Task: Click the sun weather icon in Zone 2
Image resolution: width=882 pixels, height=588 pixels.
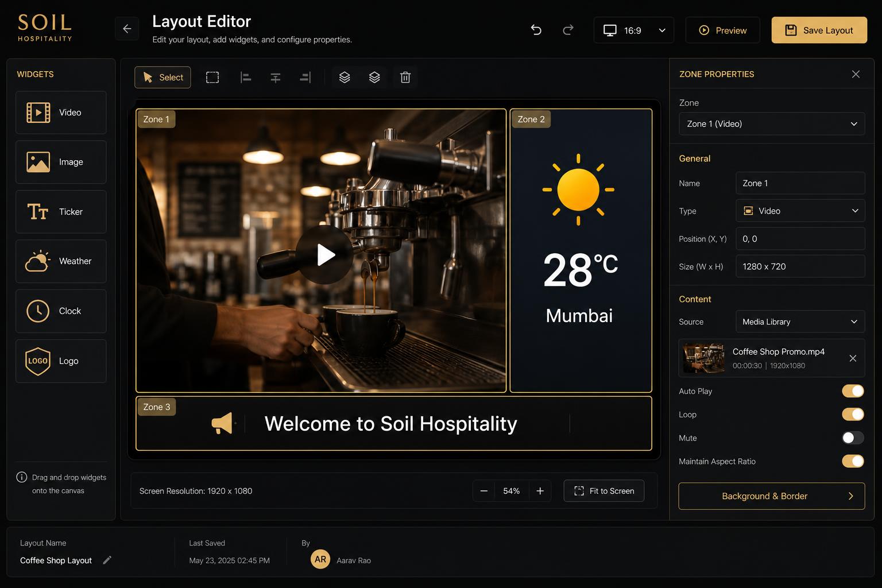Action: [x=578, y=189]
